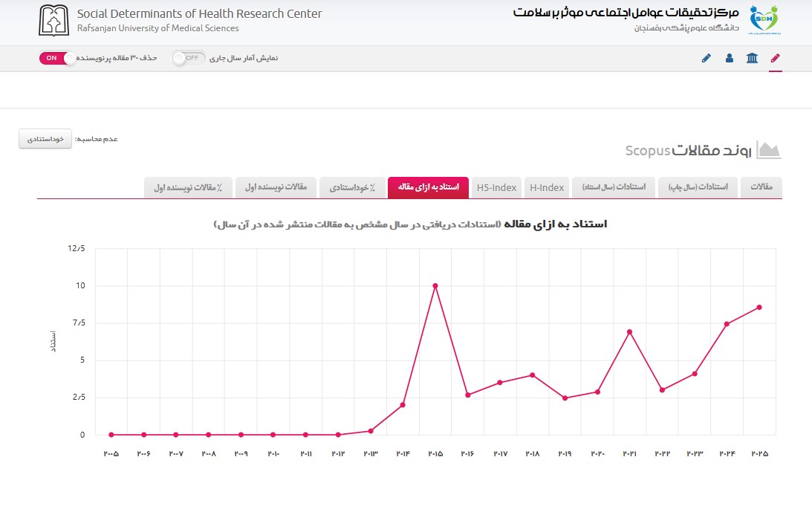Click the SDH heart logo
812x512 pixels.
tap(764, 19)
